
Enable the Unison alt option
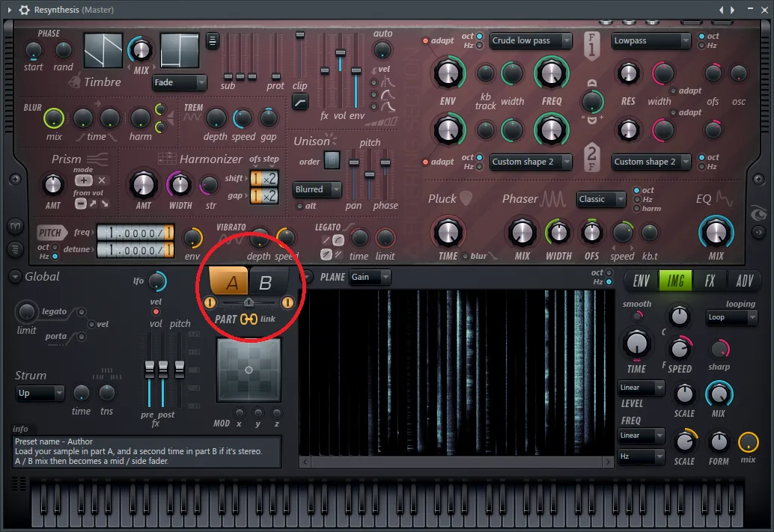[x=299, y=207]
